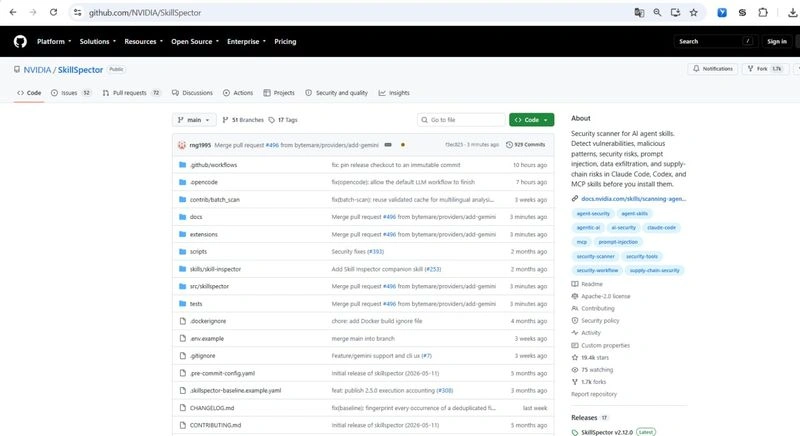Open the extensions folder

pos(204,234)
